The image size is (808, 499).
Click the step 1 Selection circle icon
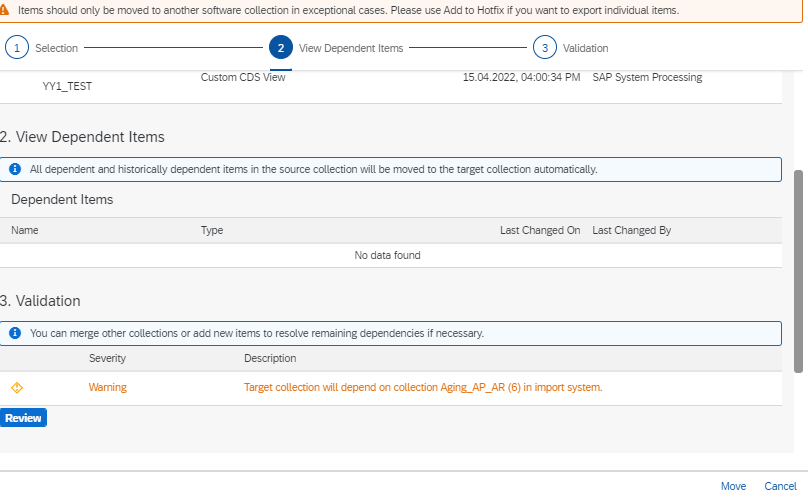click(17, 48)
